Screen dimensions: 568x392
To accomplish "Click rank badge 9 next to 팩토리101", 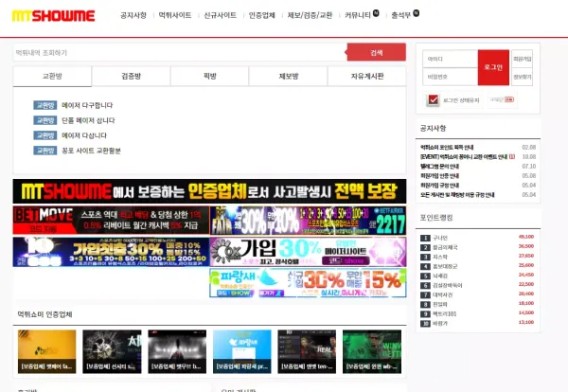I will click(x=425, y=313).
